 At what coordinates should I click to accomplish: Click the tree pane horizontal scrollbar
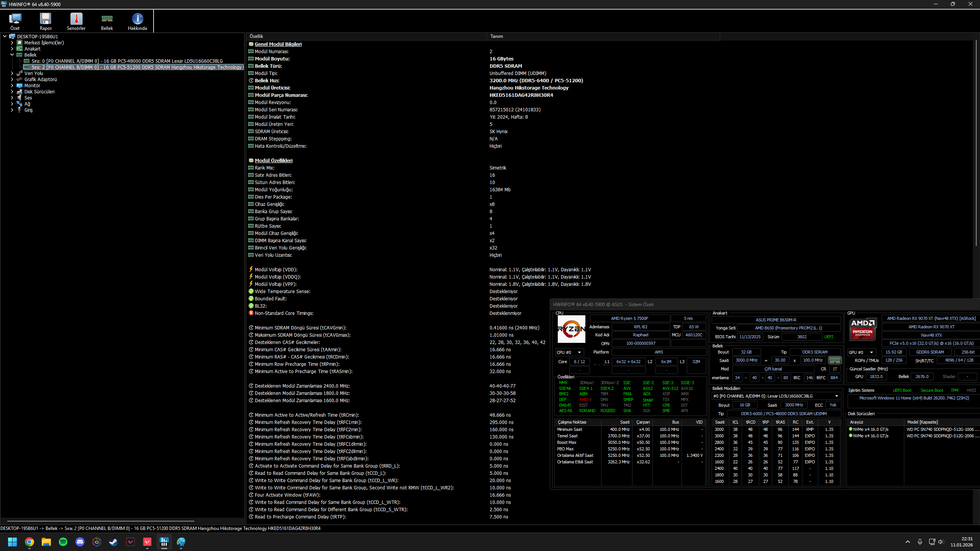(101, 521)
